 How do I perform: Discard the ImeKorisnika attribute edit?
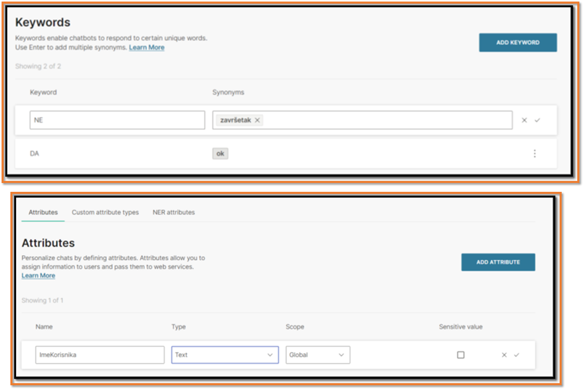click(504, 355)
